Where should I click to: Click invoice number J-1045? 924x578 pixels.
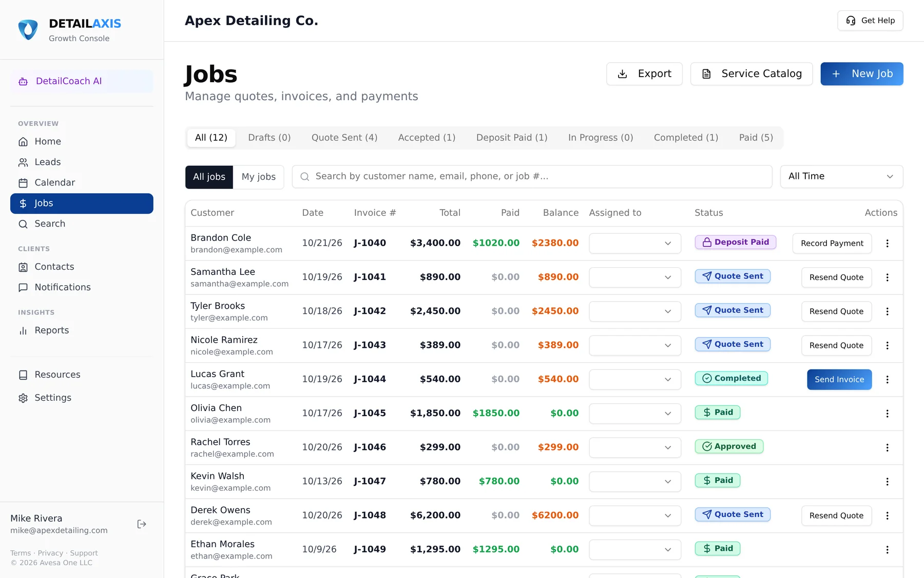(370, 413)
